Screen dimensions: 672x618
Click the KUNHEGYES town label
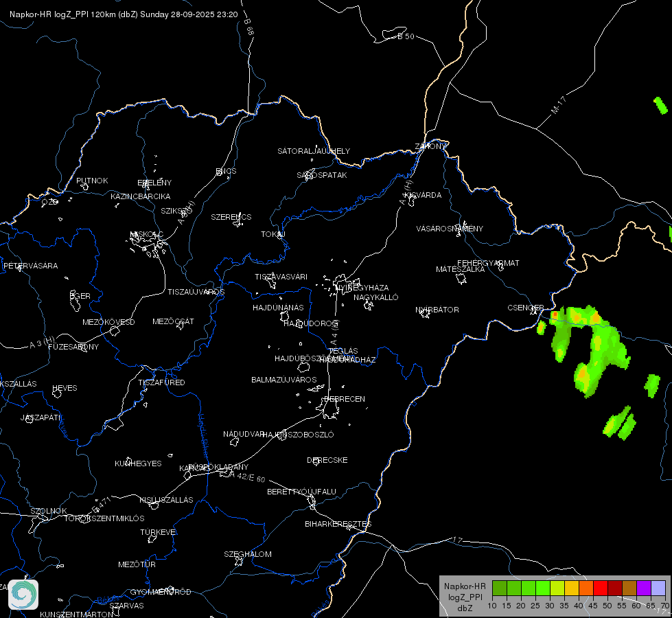click(138, 463)
